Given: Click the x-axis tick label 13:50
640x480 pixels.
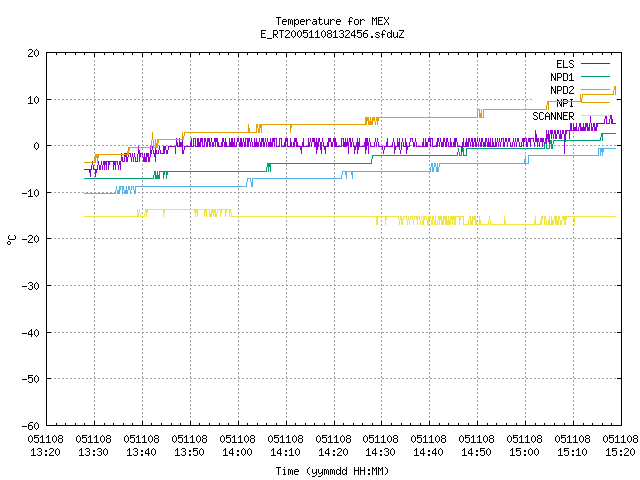Looking at the screenshot, I should click(189, 452).
